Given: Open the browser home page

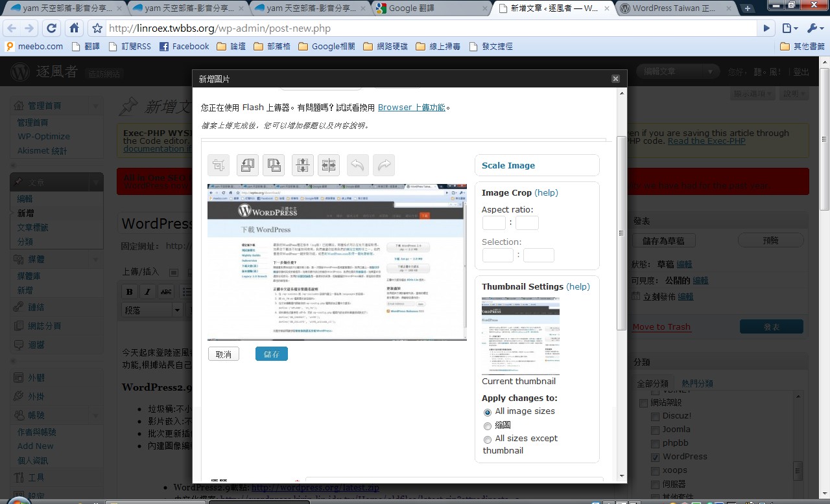Looking at the screenshot, I should (x=74, y=28).
